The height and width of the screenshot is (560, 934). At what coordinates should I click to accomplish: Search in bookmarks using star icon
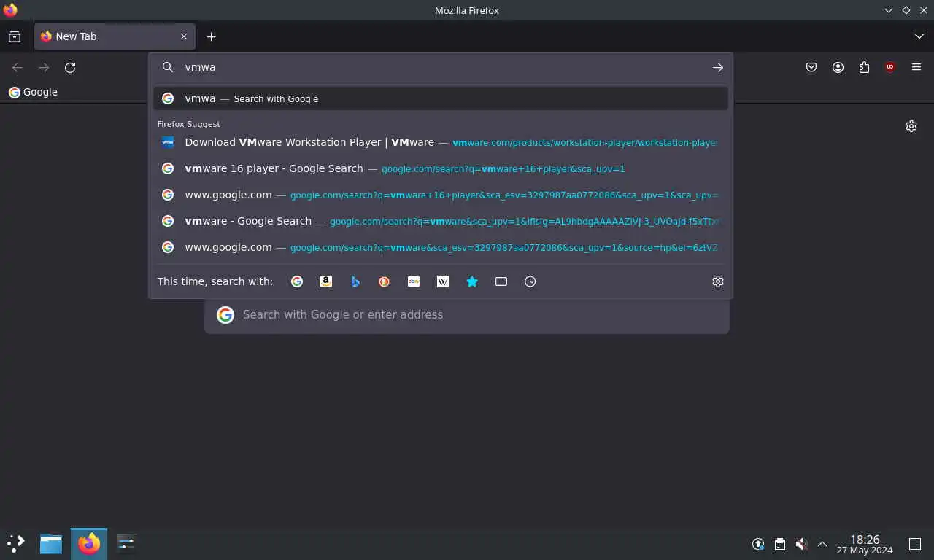point(472,281)
